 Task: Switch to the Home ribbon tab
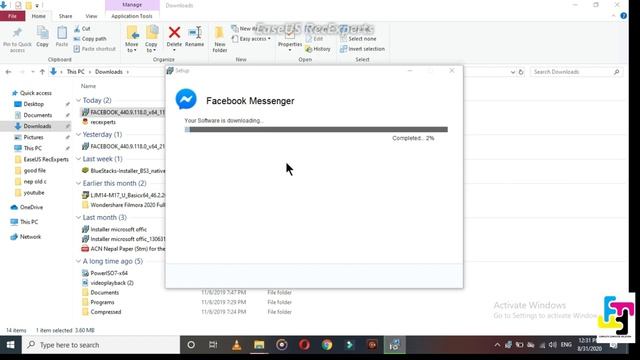tap(39, 16)
